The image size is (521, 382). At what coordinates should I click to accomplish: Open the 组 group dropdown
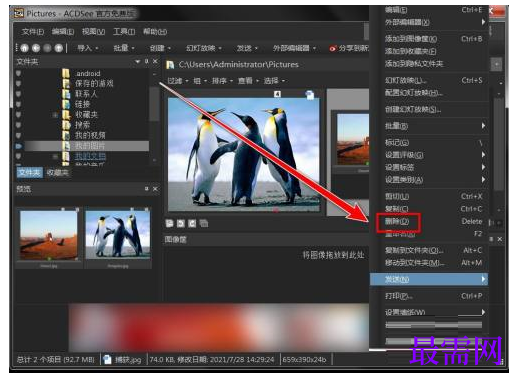pyautogui.click(x=200, y=81)
